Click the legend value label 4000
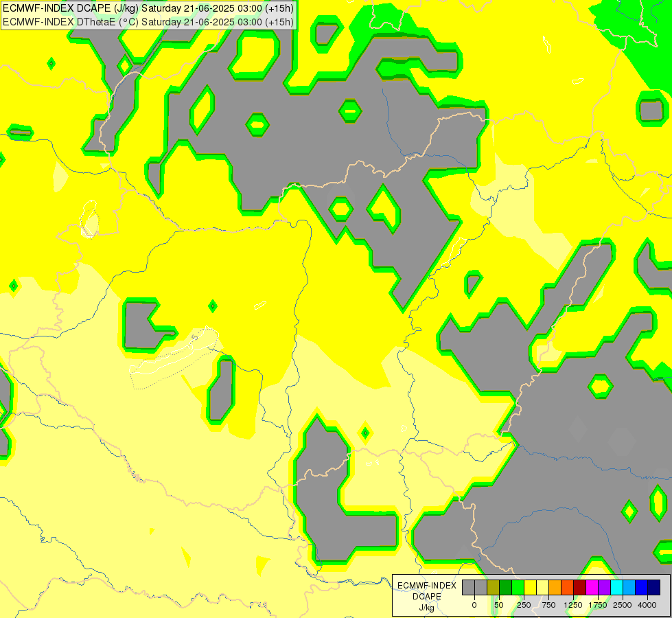 coord(647,605)
